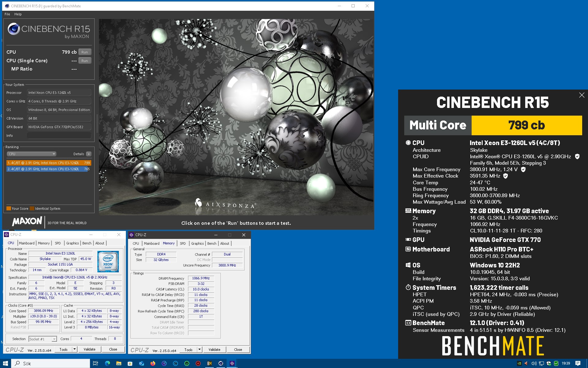Click the rendered scene image in Cinebench
588x368 pixels.
[236, 117]
